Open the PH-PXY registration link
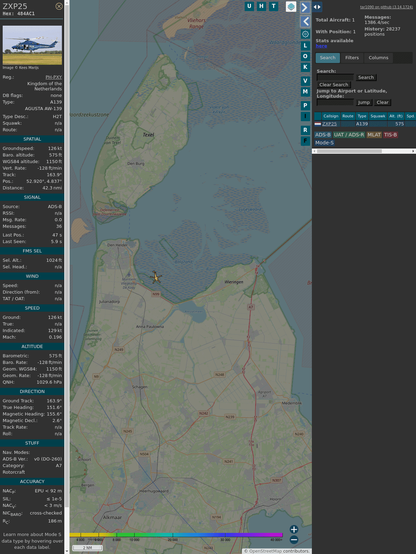 (53, 77)
